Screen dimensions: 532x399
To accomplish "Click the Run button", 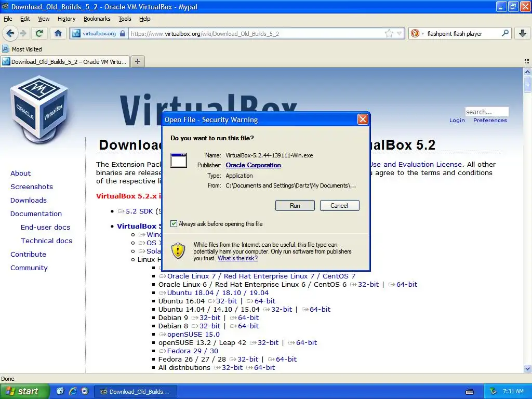I will click(x=295, y=205).
